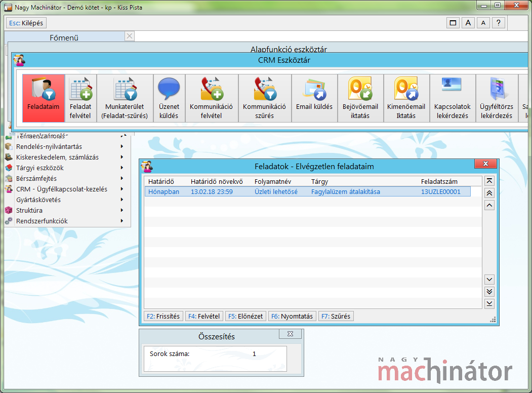The height and width of the screenshot is (393, 532).
Task: Click the 13.02.18 23:59 deadline cell
Action: 212,191
